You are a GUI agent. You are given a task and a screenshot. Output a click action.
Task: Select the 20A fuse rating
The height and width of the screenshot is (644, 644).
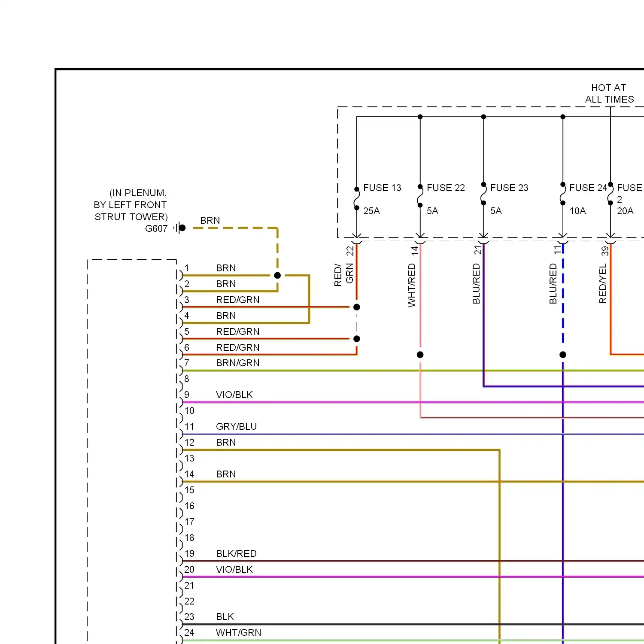pos(625,211)
